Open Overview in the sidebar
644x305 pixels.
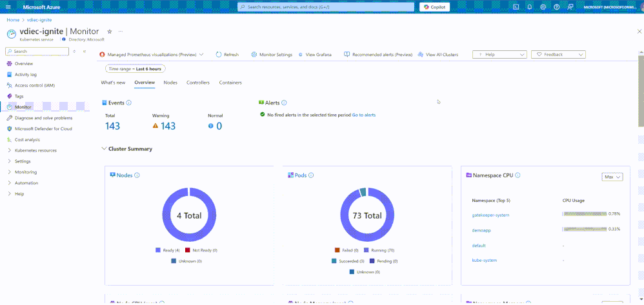tap(24, 64)
